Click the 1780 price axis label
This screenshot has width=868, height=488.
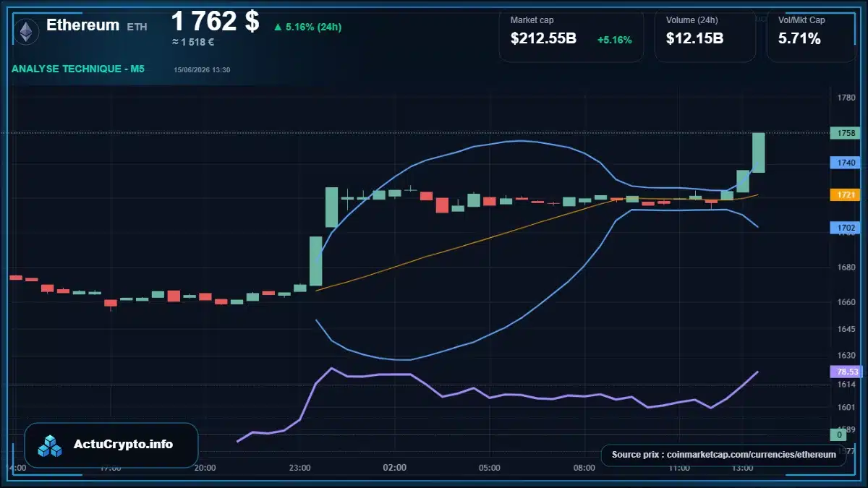click(x=846, y=98)
